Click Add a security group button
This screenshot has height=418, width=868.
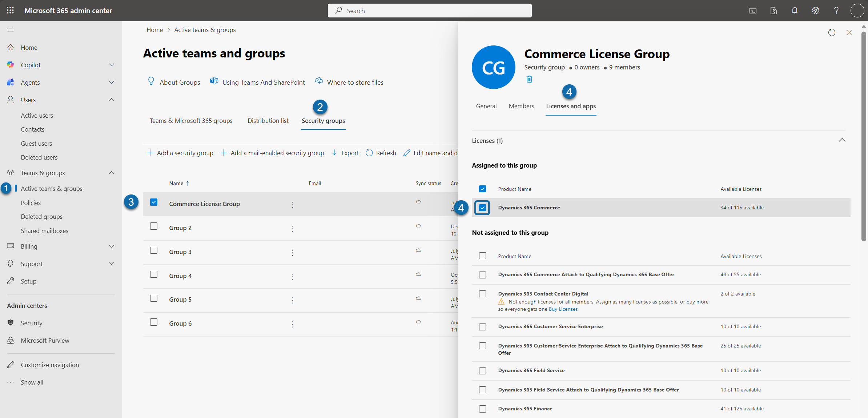click(x=180, y=153)
